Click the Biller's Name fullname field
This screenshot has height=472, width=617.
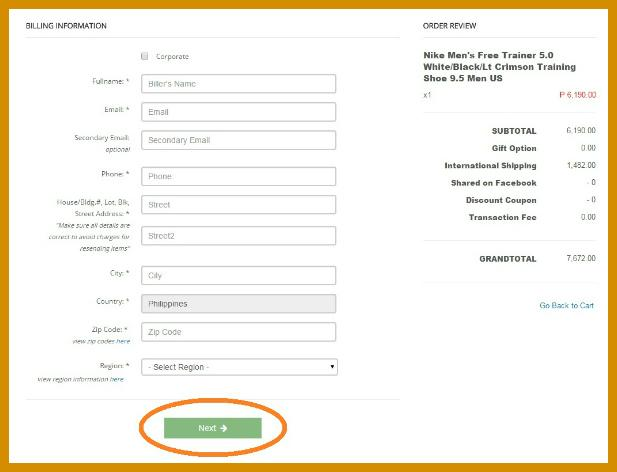click(x=238, y=83)
